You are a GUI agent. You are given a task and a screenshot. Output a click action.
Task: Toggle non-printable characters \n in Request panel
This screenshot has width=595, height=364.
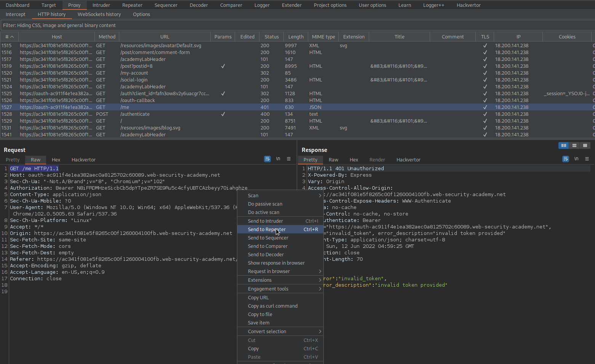(x=278, y=159)
